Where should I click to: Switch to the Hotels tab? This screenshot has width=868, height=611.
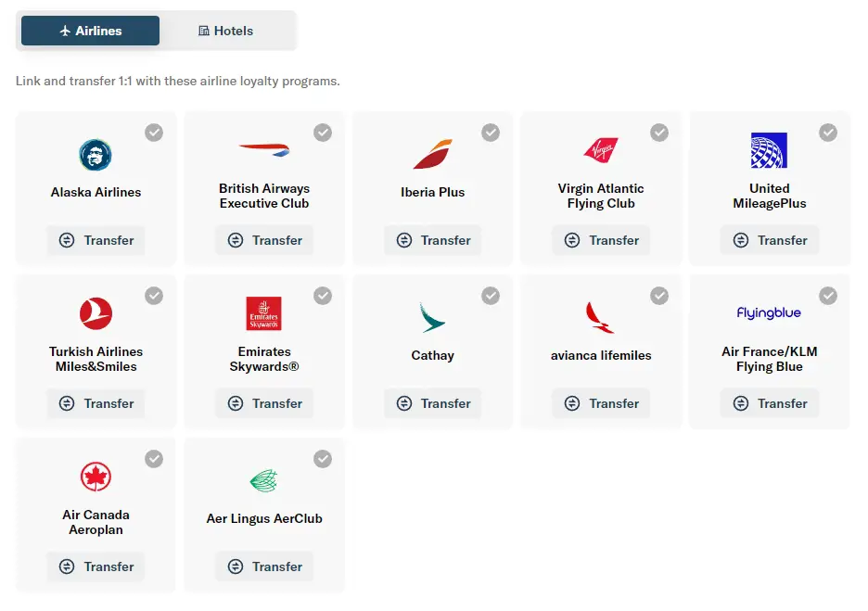click(226, 31)
